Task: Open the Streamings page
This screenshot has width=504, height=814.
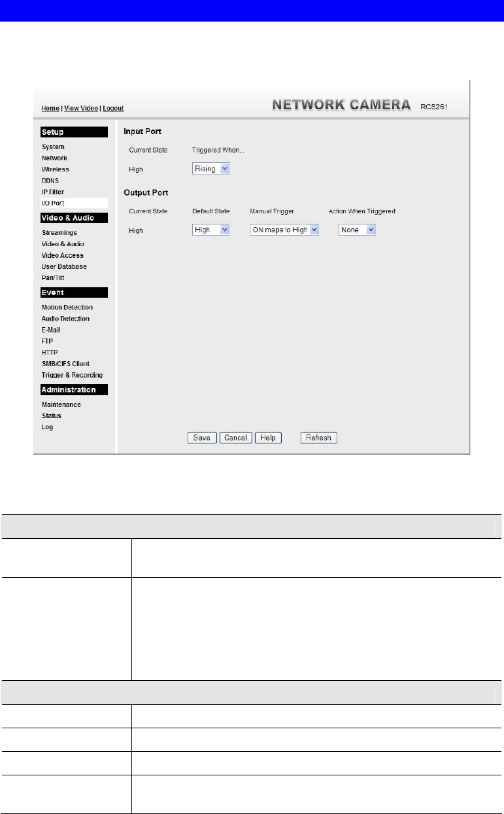Action: [59, 233]
